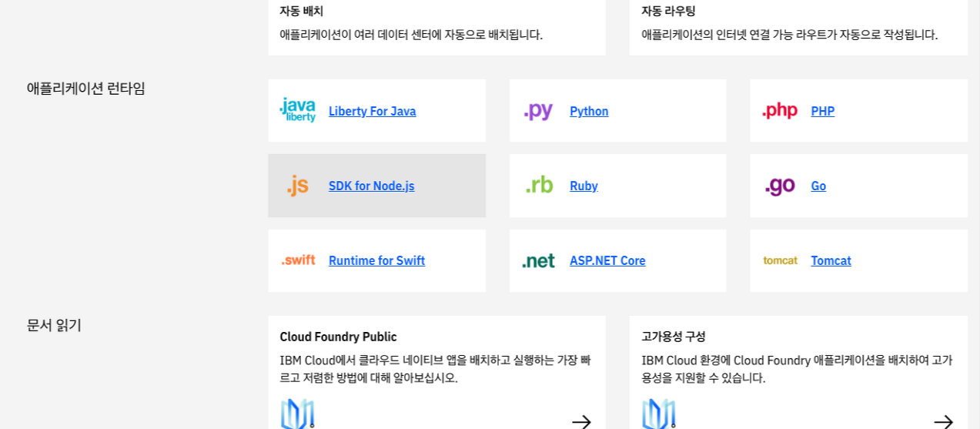The image size is (980, 429).
Task: Click the 자동 라우팅 description text
Action: (789, 35)
